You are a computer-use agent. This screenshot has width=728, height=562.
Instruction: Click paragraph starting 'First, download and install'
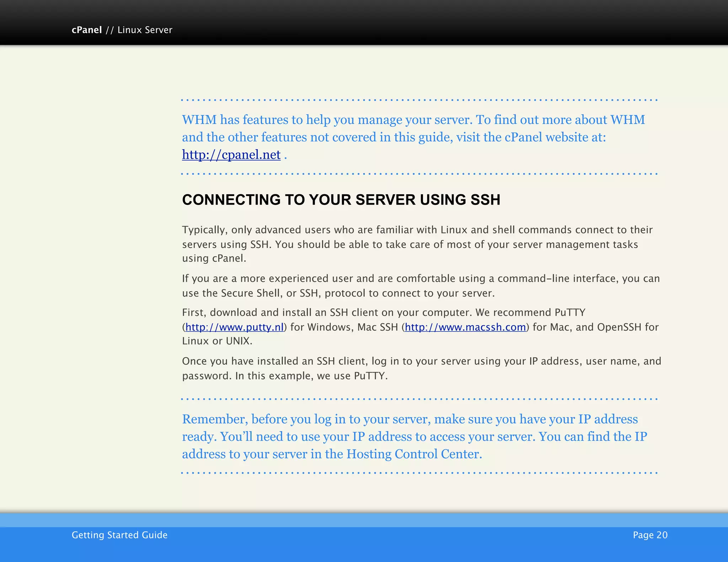[420, 327]
